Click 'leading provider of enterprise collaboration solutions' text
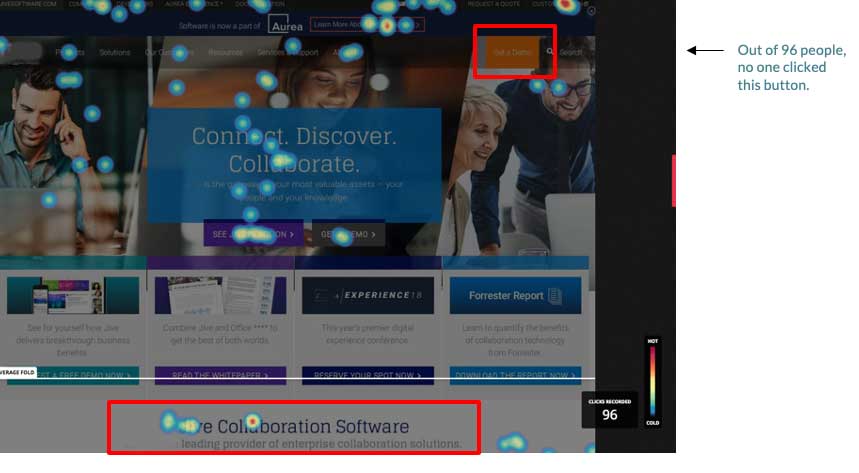 [x=321, y=443]
